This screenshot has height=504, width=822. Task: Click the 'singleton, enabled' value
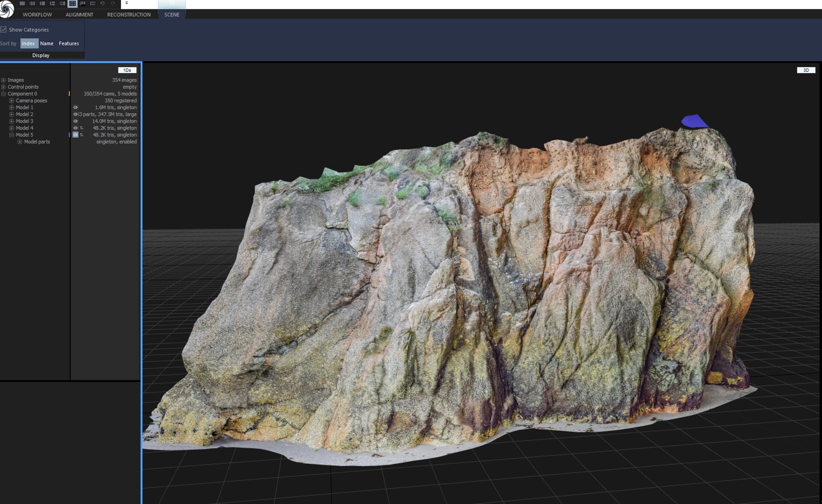pos(116,142)
